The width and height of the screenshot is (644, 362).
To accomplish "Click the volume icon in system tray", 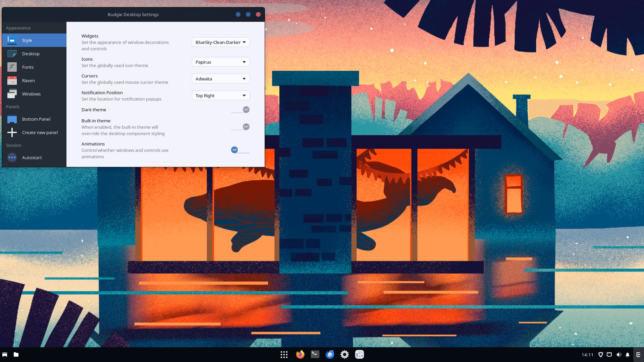I will [619, 355].
